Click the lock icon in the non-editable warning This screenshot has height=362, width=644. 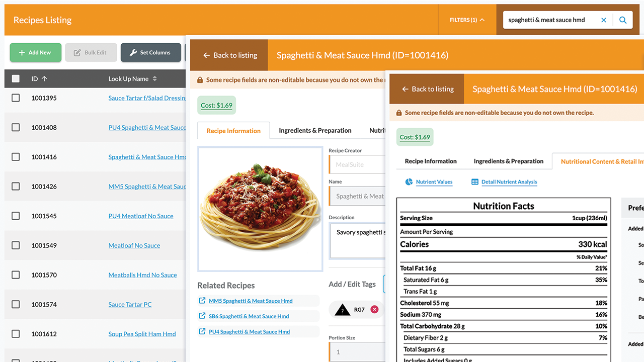click(398, 113)
